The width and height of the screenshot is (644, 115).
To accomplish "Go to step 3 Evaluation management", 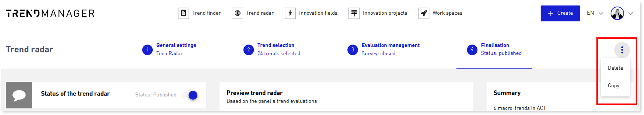I will 383,50.
